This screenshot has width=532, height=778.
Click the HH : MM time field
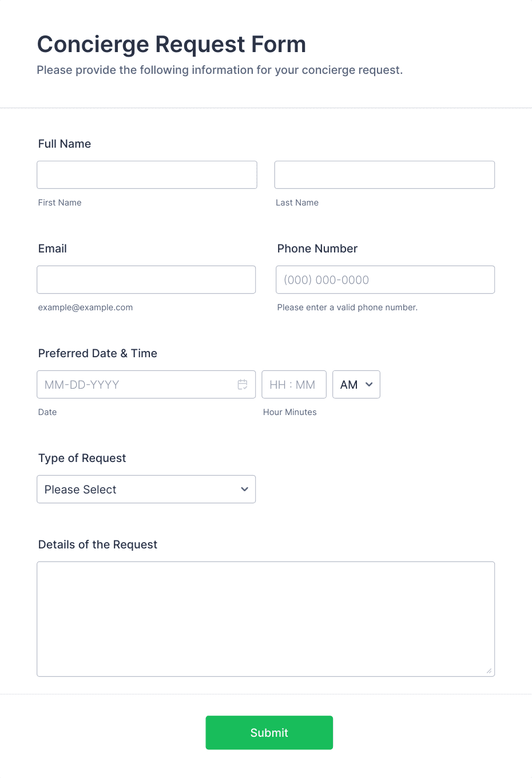pyautogui.click(x=294, y=384)
